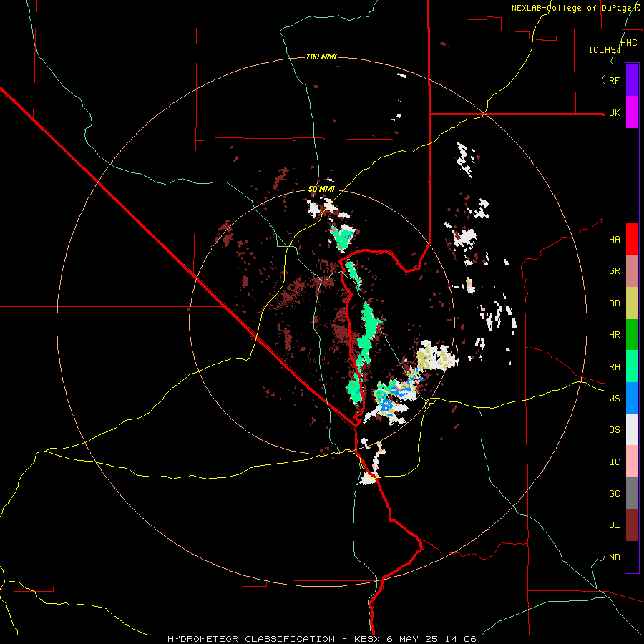
Task: Click the HR legend label
Action: pyautogui.click(x=614, y=335)
